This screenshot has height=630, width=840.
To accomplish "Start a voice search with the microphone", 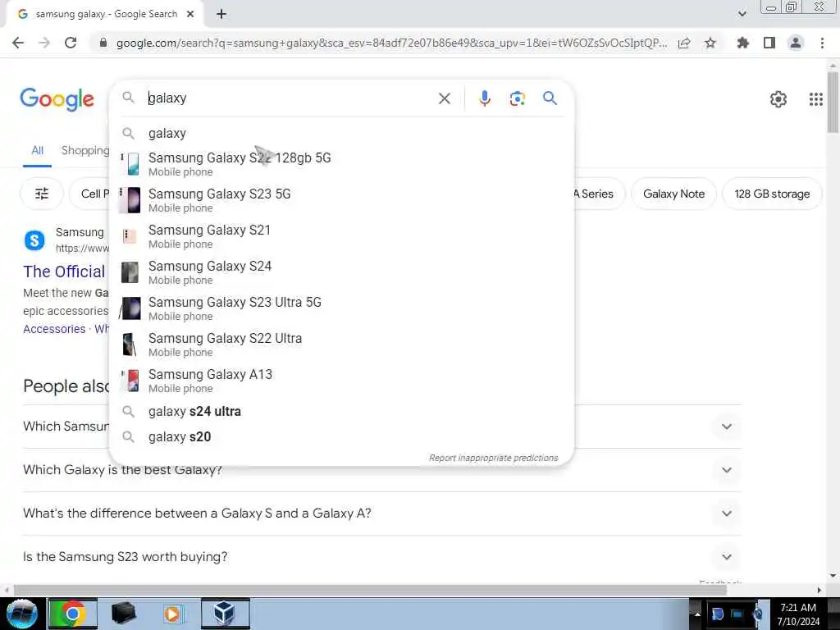I will [x=484, y=98].
